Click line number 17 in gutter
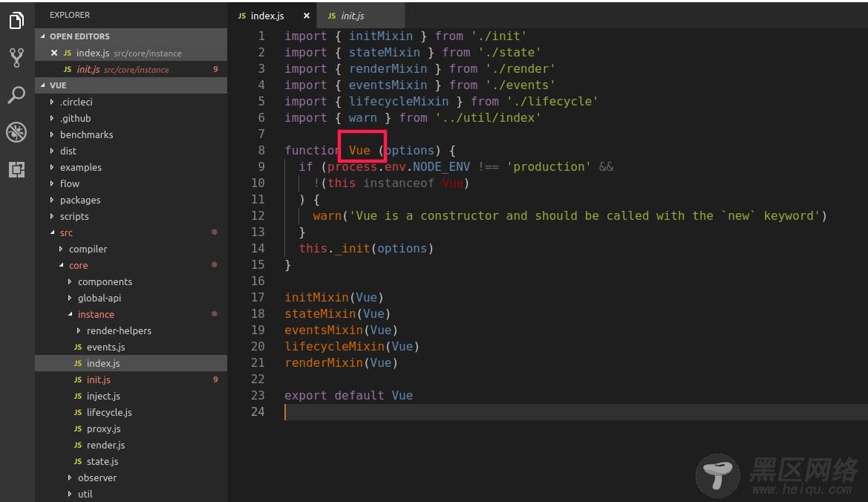The width and height of the screenshot is (868, 502). click(258, 298)
